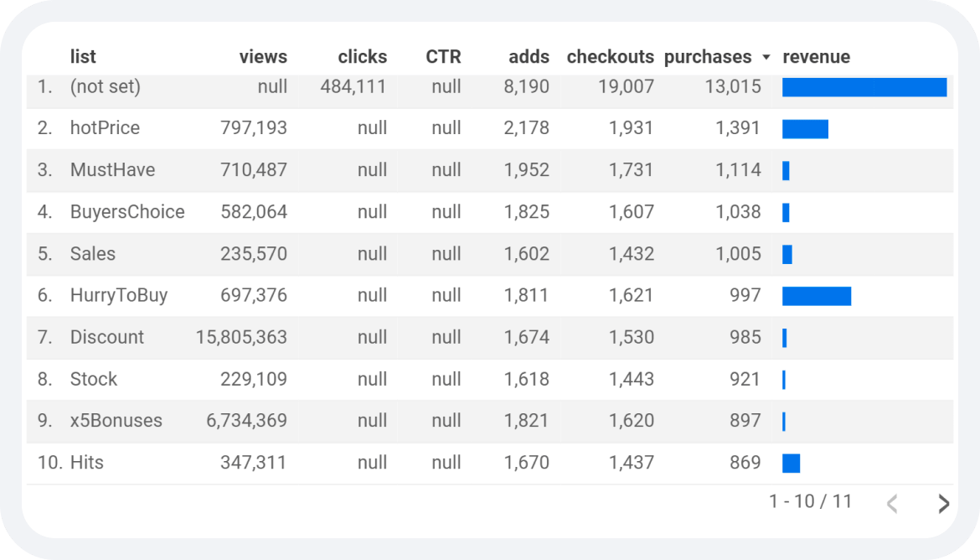980x560 pixels.
Task: Click the BuyersChoice list name
Action: (127, 212)
